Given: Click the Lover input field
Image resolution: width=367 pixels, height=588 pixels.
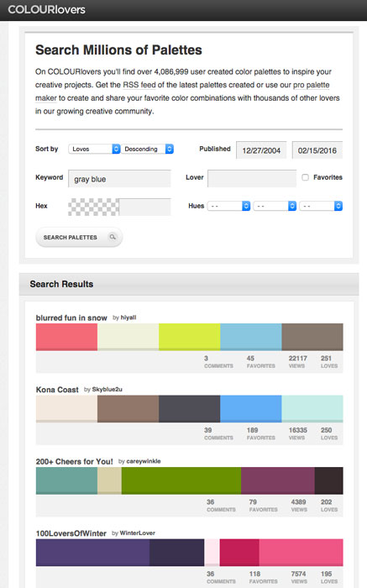Looking at the screenshot, I should click(252, 178).
